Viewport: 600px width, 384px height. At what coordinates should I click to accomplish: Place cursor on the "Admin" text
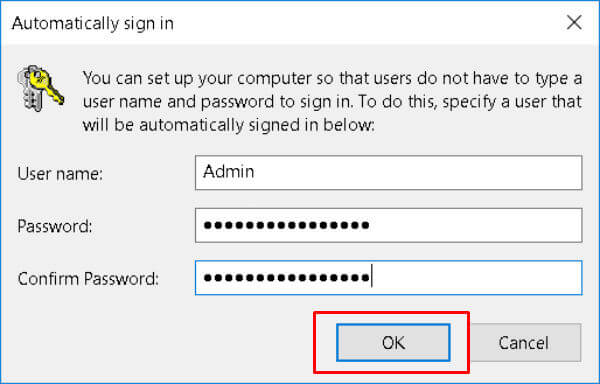(228, 171)
